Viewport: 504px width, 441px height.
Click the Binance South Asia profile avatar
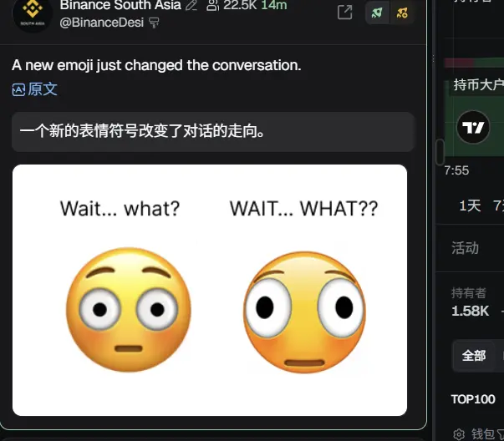point(33,14)
